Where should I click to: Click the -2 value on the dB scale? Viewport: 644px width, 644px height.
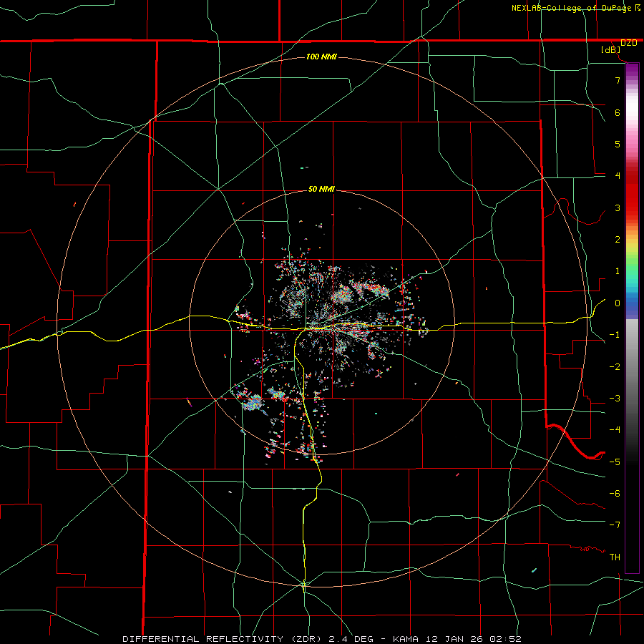[615, 367]
